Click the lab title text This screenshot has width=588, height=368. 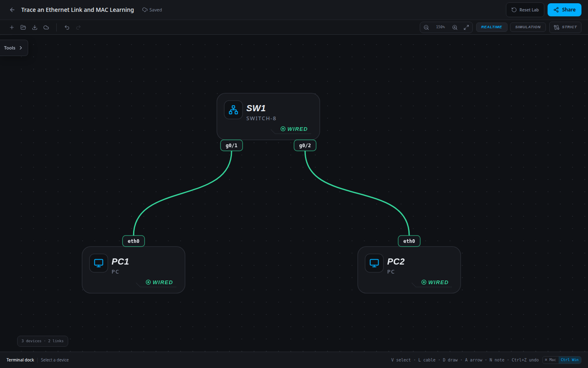[x=78, y=10]
